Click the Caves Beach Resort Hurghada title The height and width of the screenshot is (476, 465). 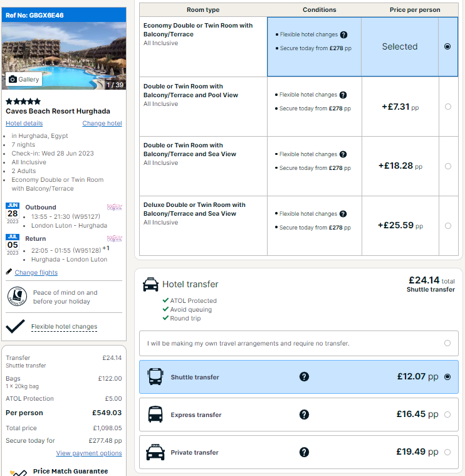coord(58,111)
